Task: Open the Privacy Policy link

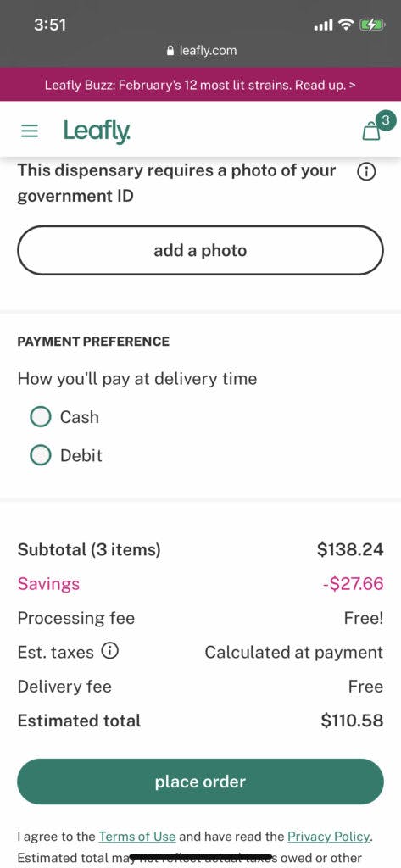Action: (x=328, y=837)
